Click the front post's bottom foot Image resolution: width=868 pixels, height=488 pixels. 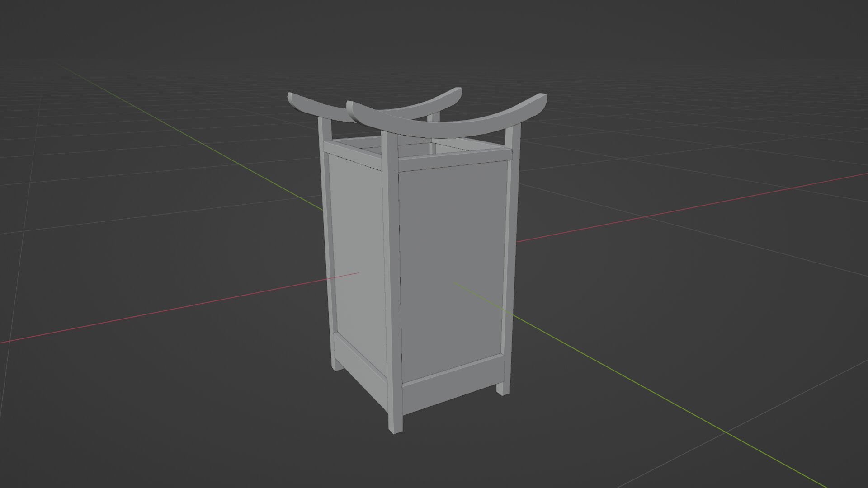click(395, 425)
